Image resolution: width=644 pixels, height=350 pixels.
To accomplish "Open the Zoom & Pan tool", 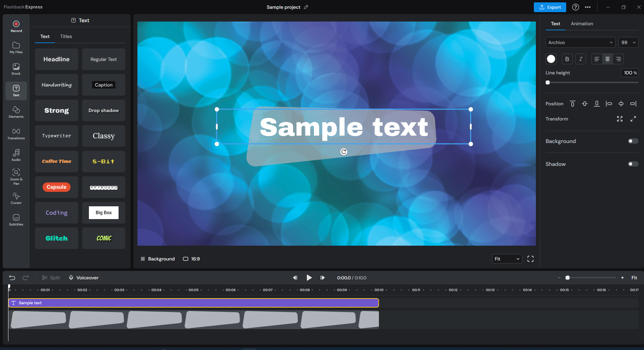I will coord(16,176).
